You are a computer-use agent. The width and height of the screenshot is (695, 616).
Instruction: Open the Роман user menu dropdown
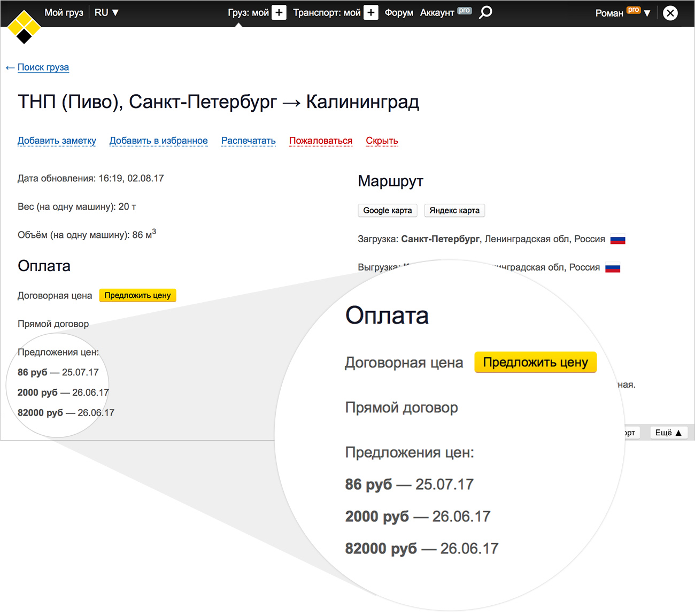(622, 13)
